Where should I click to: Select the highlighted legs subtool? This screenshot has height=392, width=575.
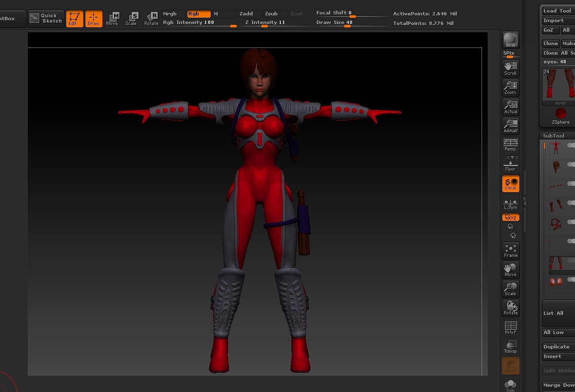(x=556, y=263)
